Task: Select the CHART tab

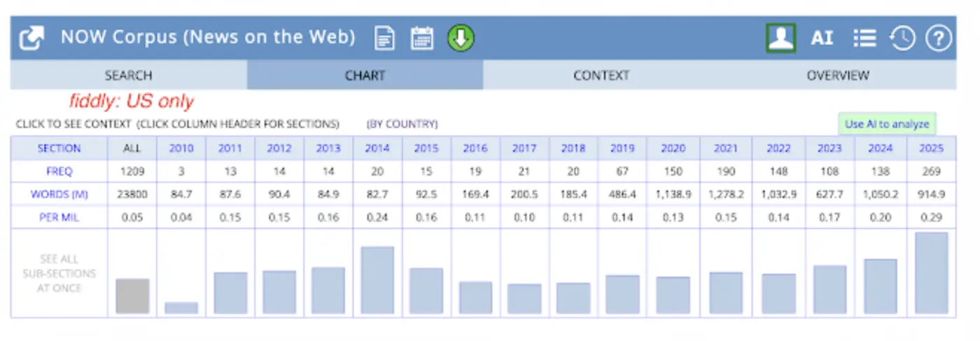Action: 365,76
